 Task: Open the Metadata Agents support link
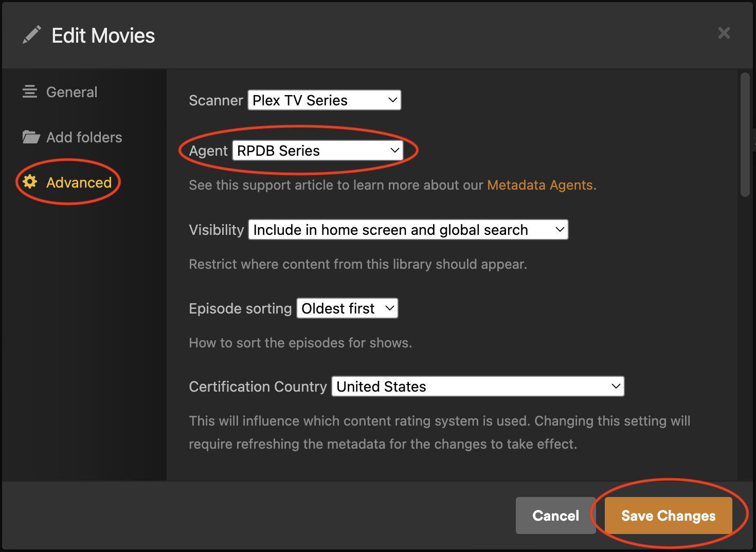tap(539, 185)
